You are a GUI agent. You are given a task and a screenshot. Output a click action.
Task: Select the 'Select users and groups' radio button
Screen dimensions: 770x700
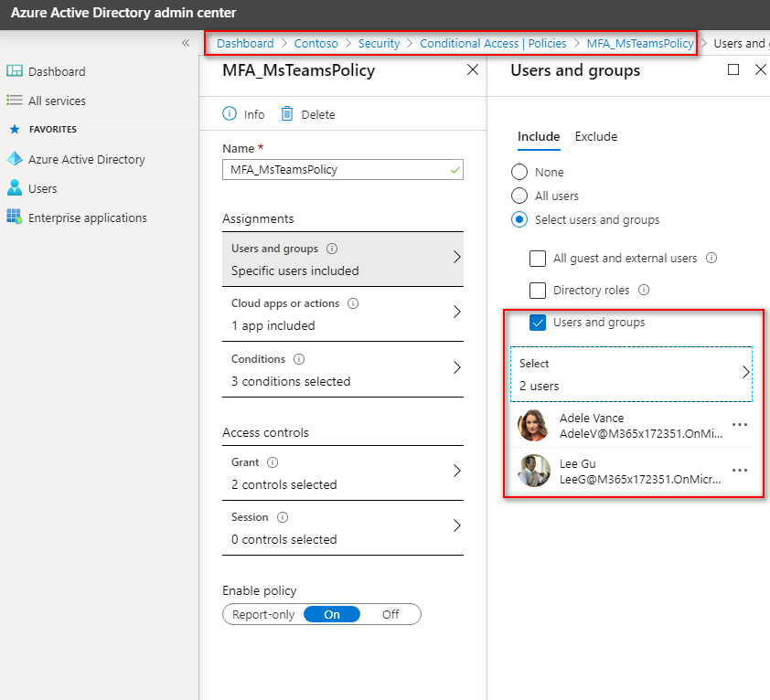(x=519, y=219)
